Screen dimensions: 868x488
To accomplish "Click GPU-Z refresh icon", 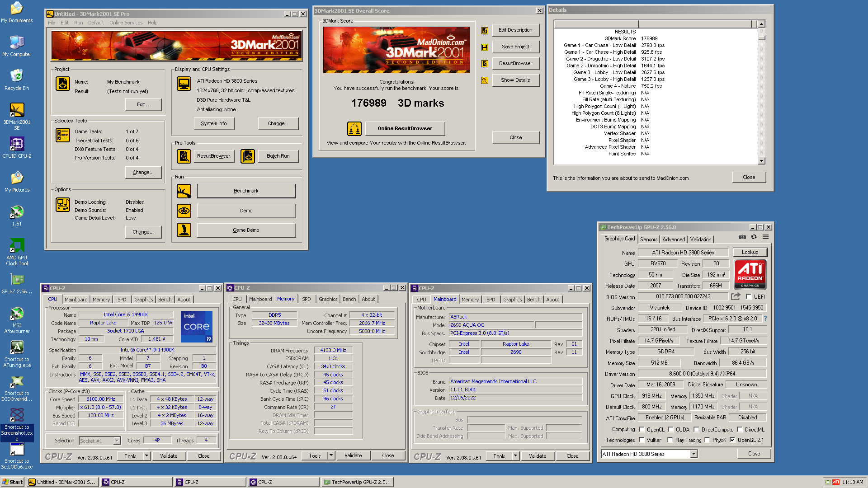I will tap(754, 237).
